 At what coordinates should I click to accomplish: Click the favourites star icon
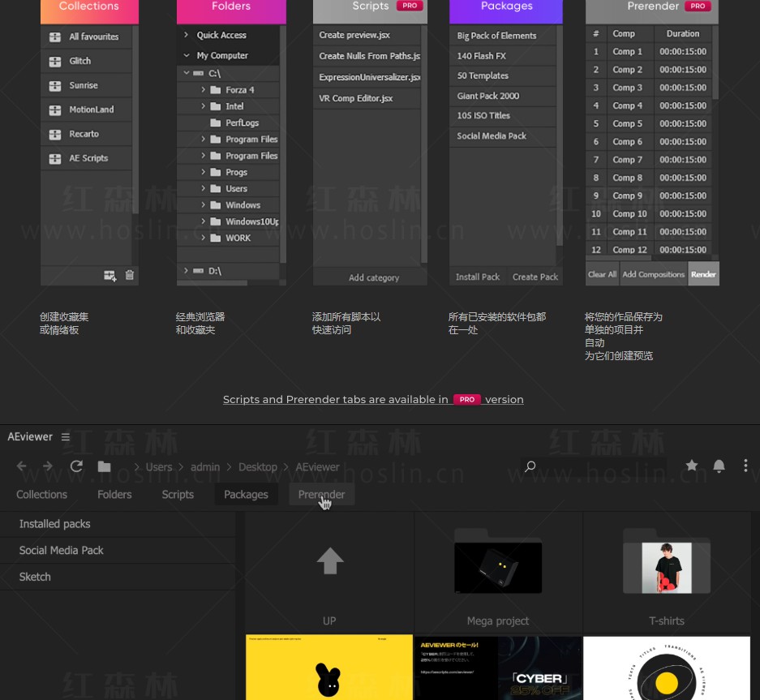pos(692,466)
